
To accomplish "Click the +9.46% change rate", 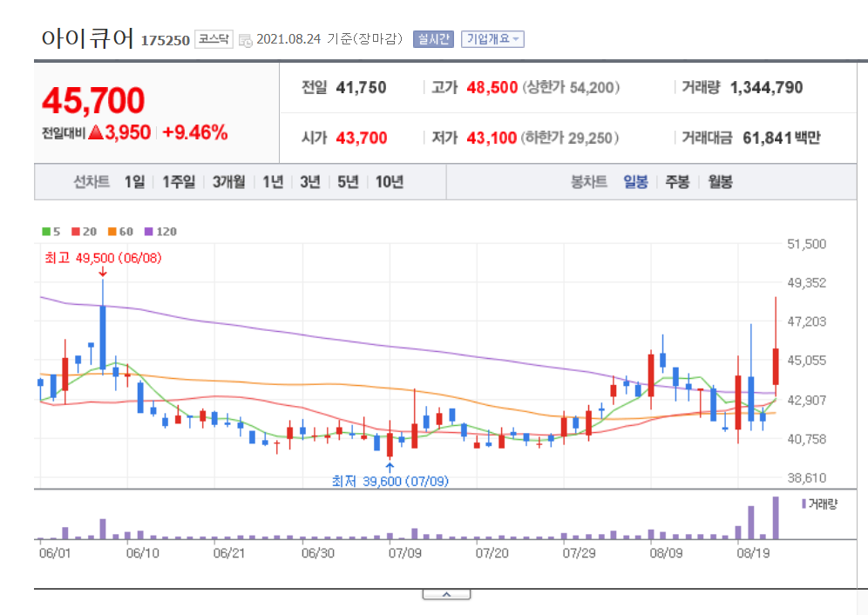I will [195, 132].
